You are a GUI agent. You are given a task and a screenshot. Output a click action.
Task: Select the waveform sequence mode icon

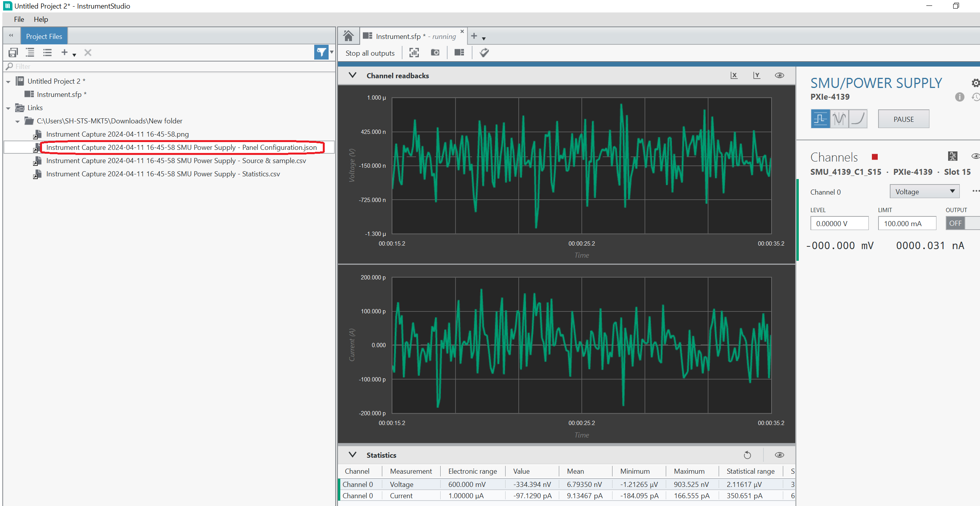[x=839, y=119]
